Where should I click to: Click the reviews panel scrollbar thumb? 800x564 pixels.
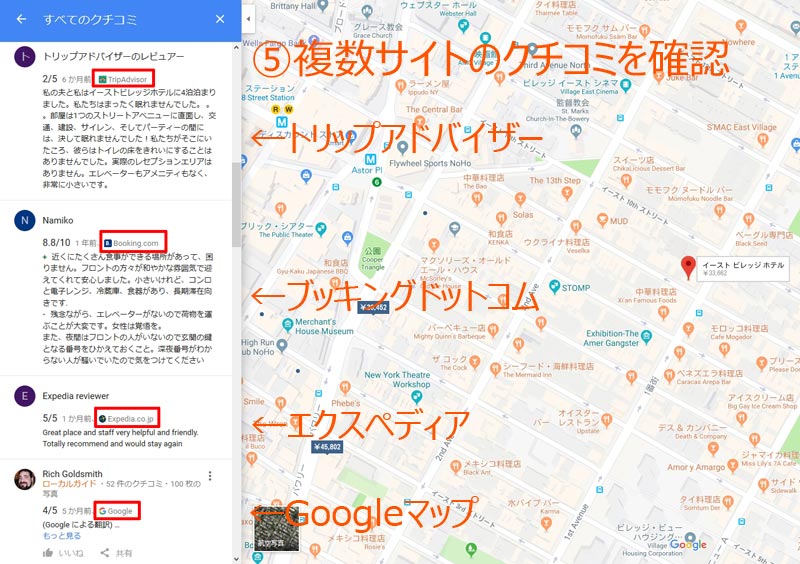tap(236, 204)
